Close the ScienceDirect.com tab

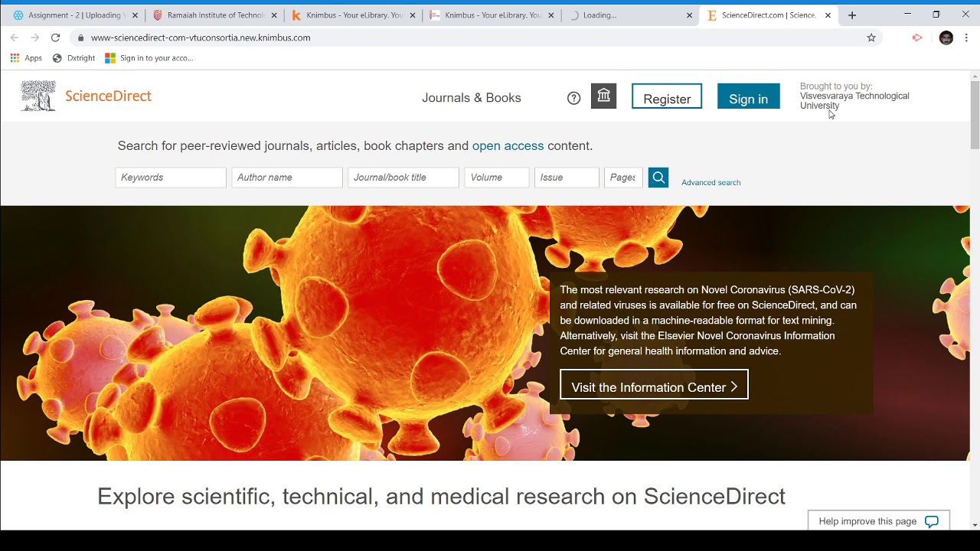tap(828, 15)
